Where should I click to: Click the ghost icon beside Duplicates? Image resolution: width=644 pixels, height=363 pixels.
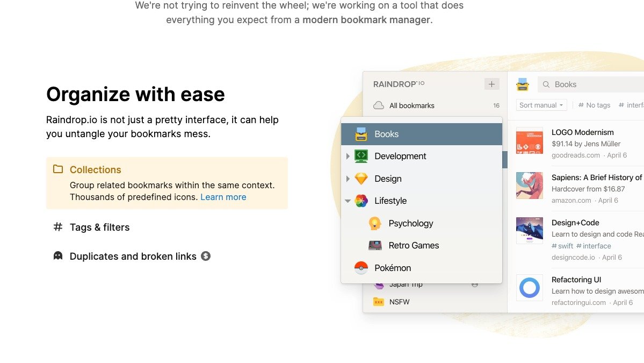click(x=58, y=255)
